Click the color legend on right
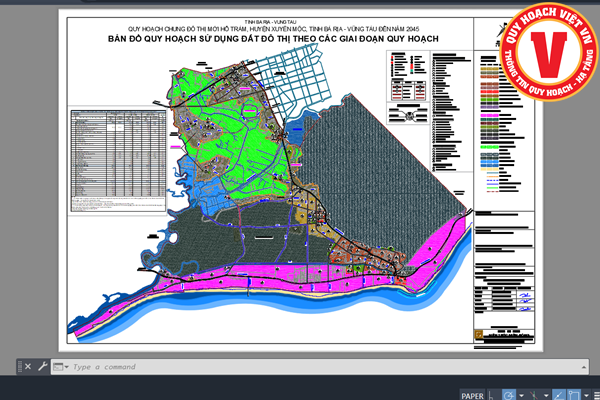The image size is (600, 400). [x=501, y=120]
